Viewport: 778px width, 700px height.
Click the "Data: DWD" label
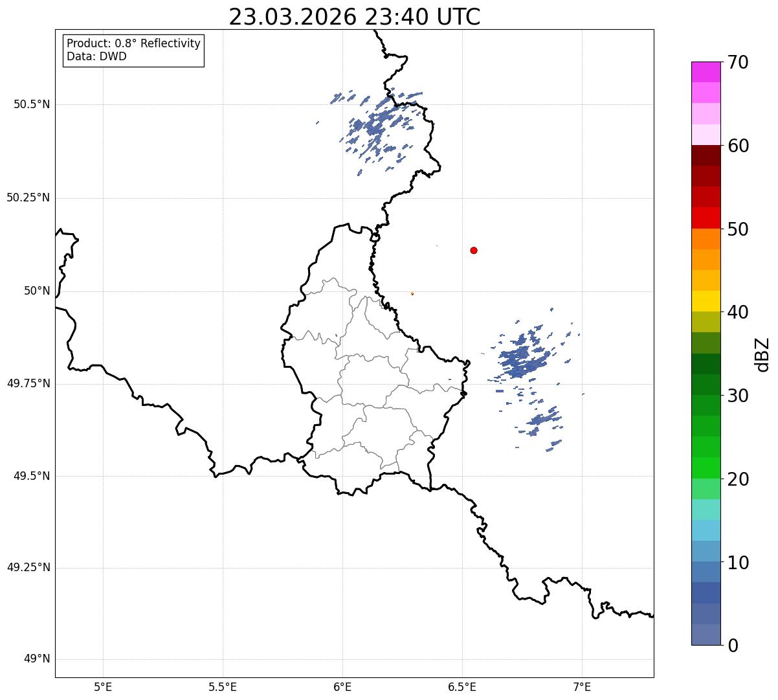[96, 56]
